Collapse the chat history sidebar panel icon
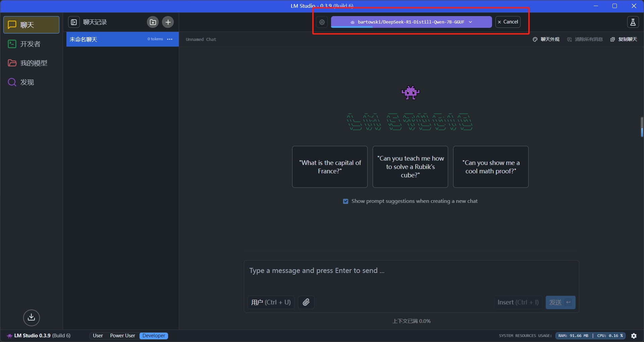 (74, 22)
